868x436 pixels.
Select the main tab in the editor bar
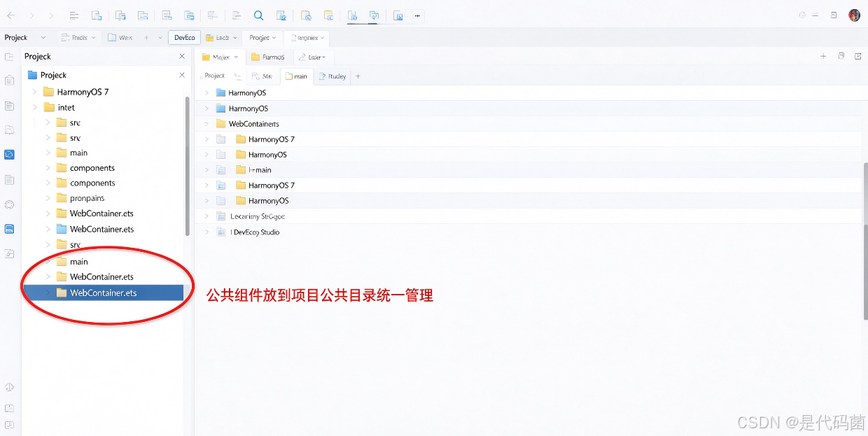[x=296, y=76]
